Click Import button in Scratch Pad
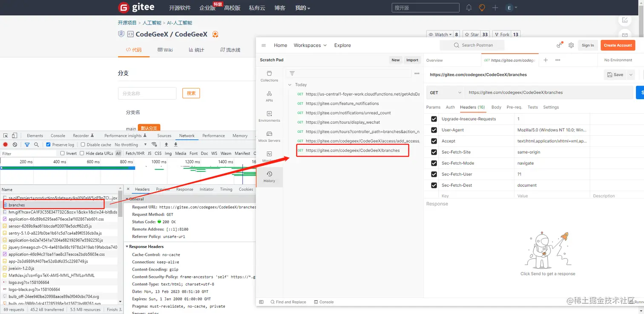The height and width of the screenshot is (314, 644). coord(412,60)
